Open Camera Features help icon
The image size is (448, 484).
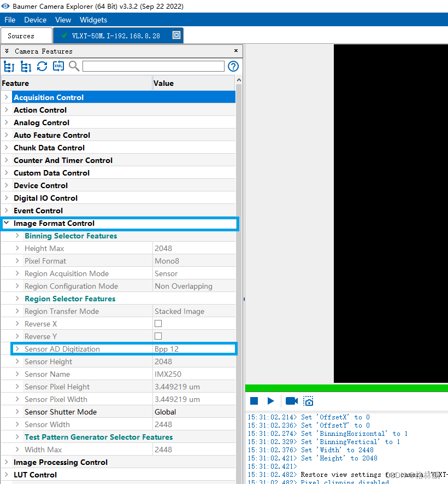coord(233,66)
